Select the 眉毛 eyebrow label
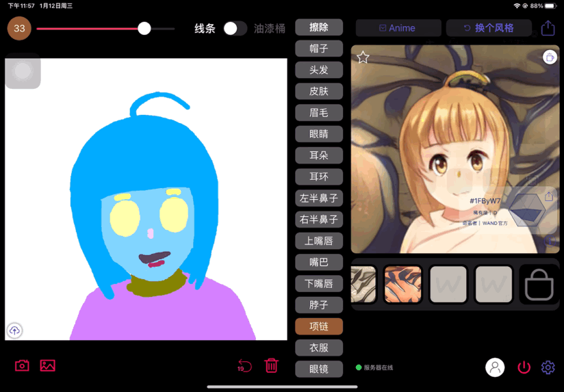This screenshot has height=392, width=564. point(319,113)
